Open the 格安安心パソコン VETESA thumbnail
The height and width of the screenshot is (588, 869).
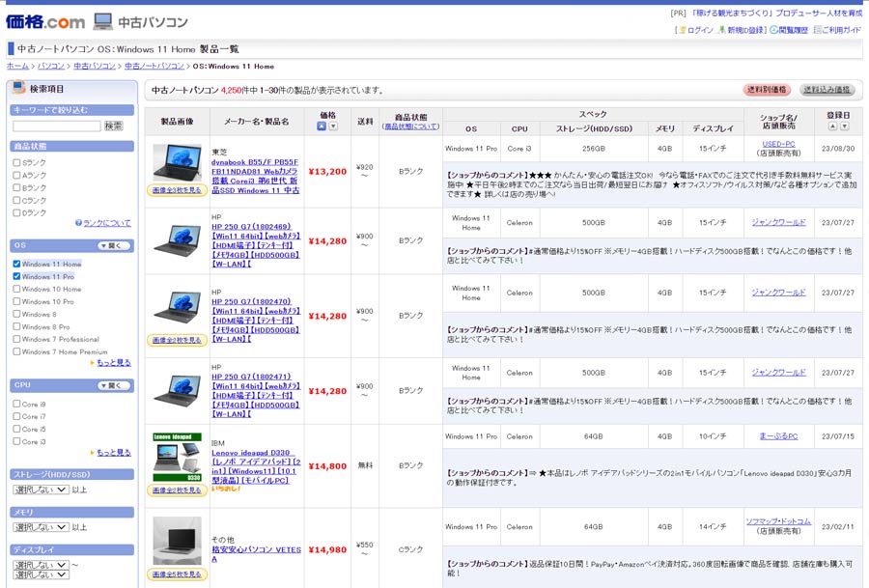[x=177, y=542]
